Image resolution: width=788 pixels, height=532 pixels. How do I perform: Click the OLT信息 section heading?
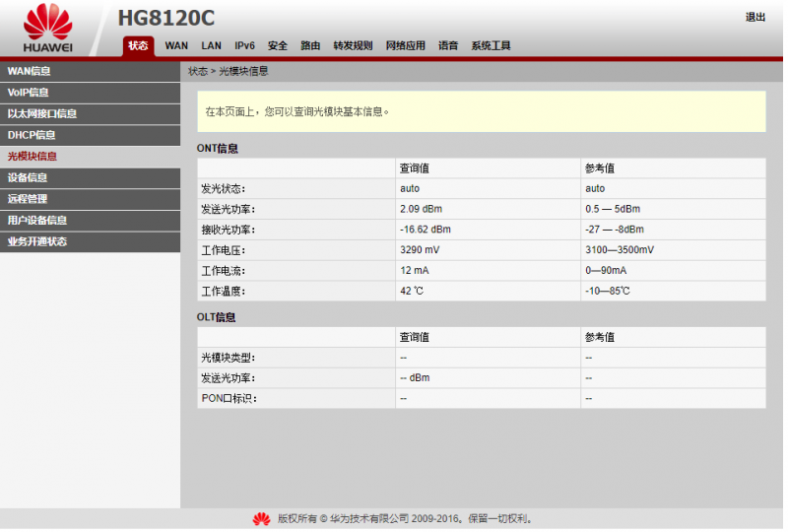pyautogui.click(x=216, y=317)
